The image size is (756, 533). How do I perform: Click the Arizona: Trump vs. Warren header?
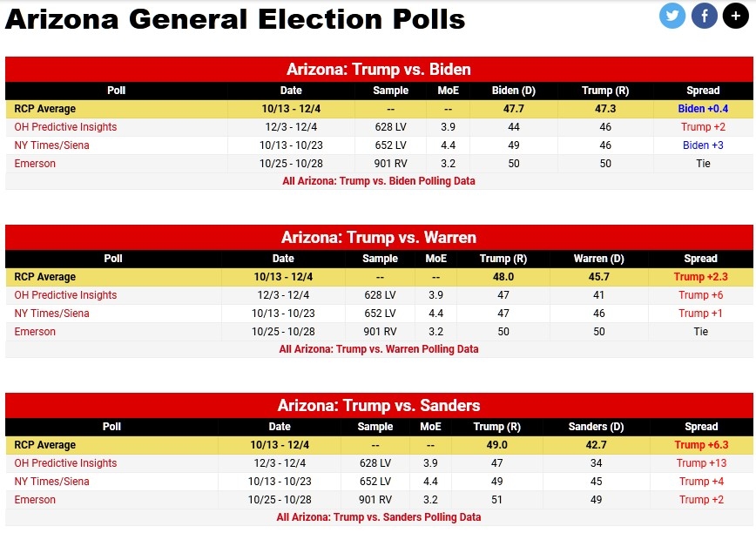tap(379, 238)
